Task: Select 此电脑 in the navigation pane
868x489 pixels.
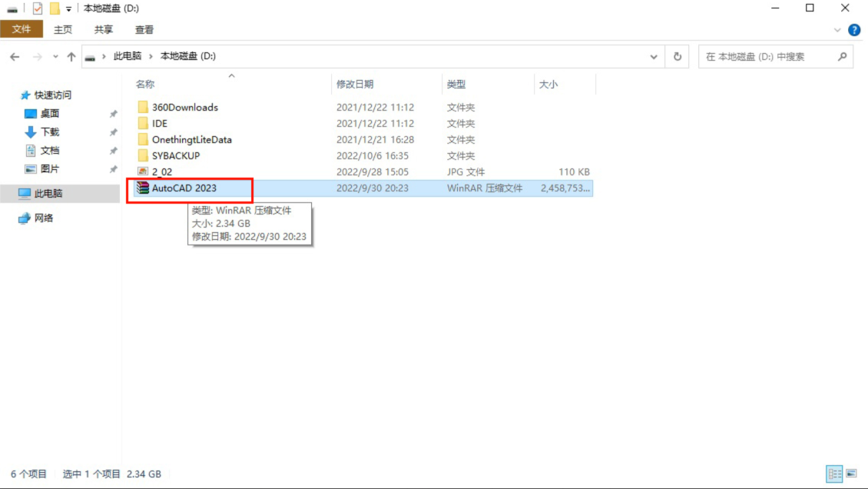Action: pyautogui.click(x=48, y=194)
